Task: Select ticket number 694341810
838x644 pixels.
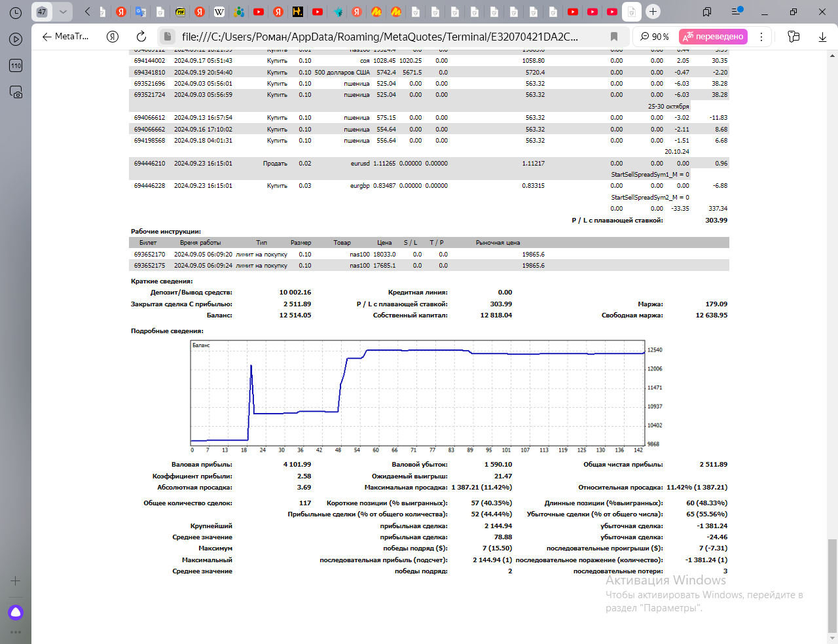Action: [150, 73]
